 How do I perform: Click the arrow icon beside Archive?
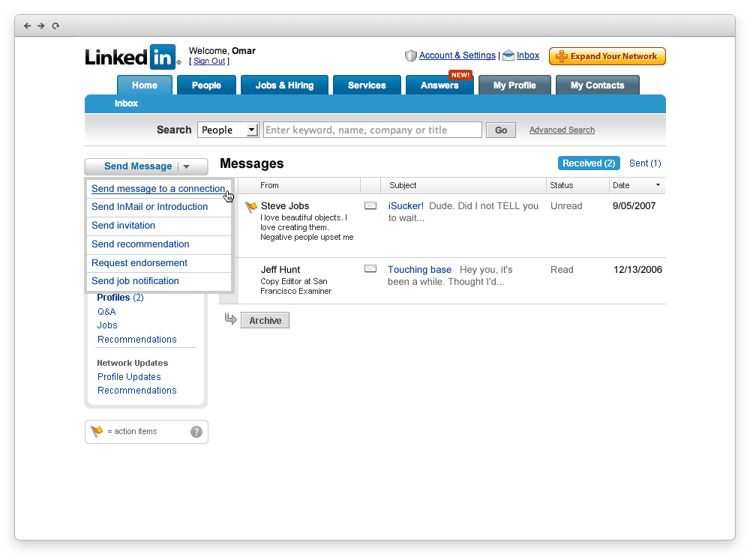[230, 319]
